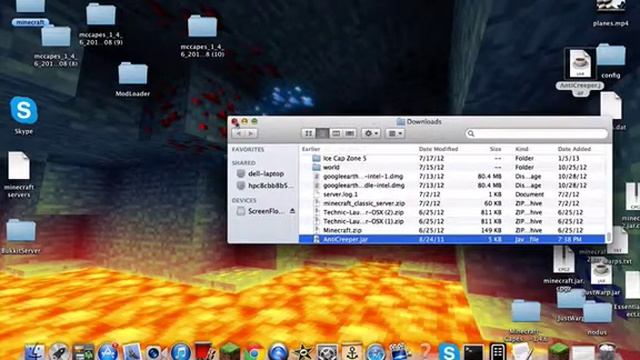Select the server.log 1 file

pos(452,194)
